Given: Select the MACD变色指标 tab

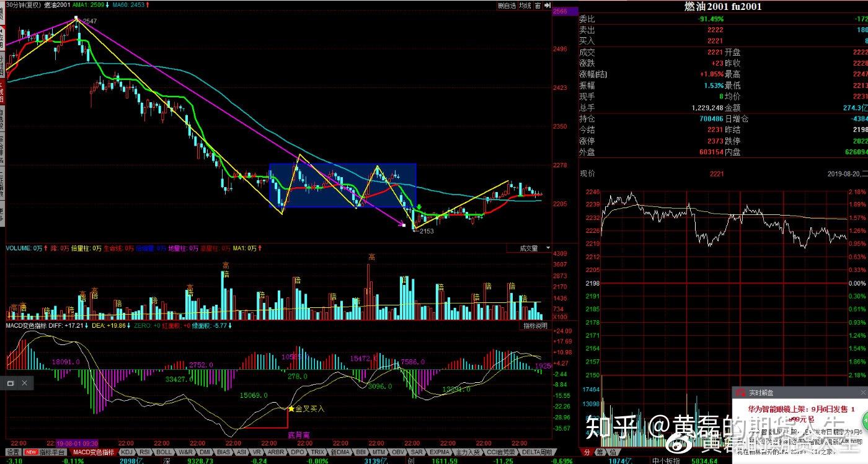Looking at the screenshot, I should point(94,452).
